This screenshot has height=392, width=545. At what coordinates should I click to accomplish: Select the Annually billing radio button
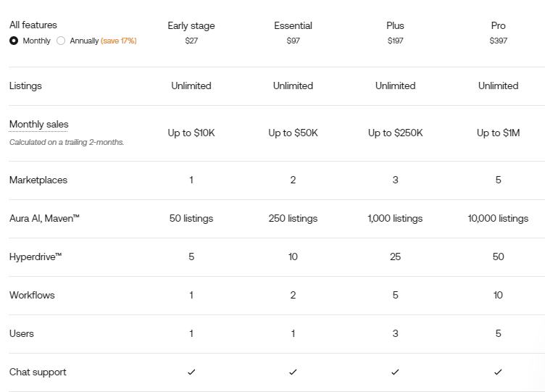(61, 41)
